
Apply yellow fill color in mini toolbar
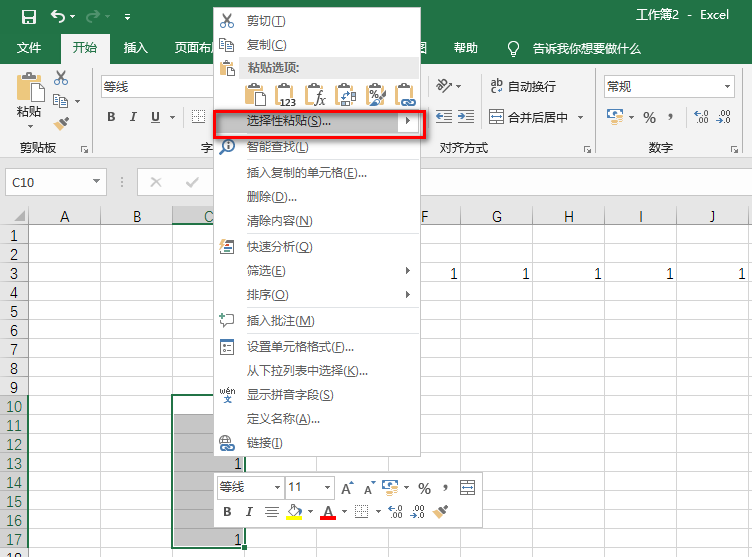coord(294,512)
